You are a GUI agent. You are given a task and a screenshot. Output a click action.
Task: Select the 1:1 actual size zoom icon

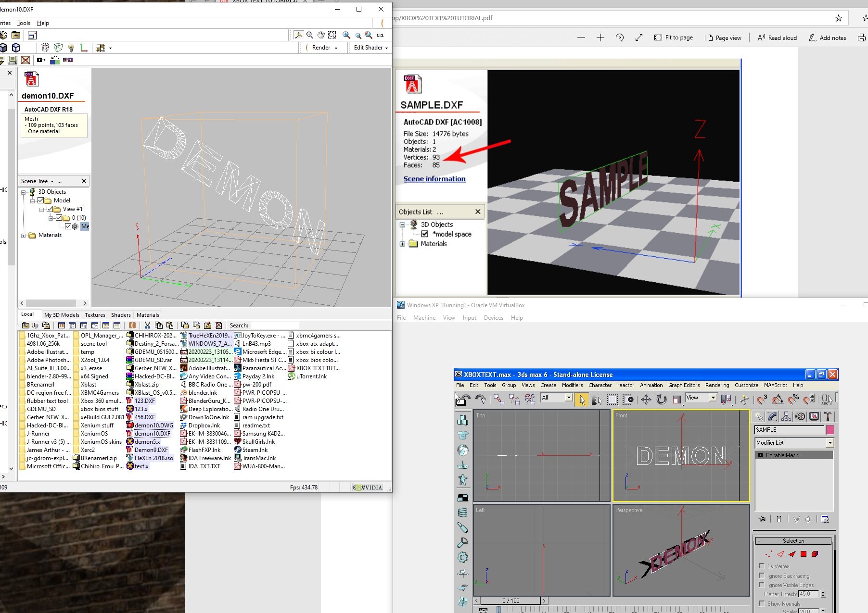(x=380, y=35)
